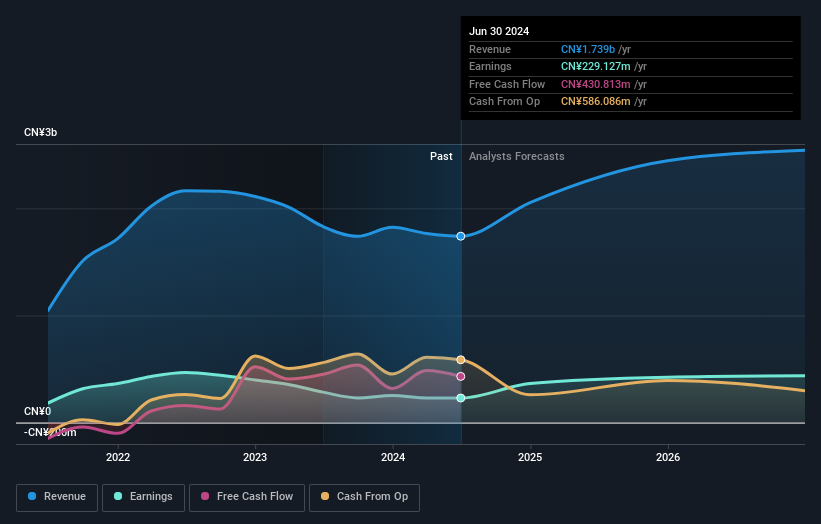Click the CN¥430.813m free cash flow value
The width and height of the screenshot is (821, 524).
[x=595, y=84]
